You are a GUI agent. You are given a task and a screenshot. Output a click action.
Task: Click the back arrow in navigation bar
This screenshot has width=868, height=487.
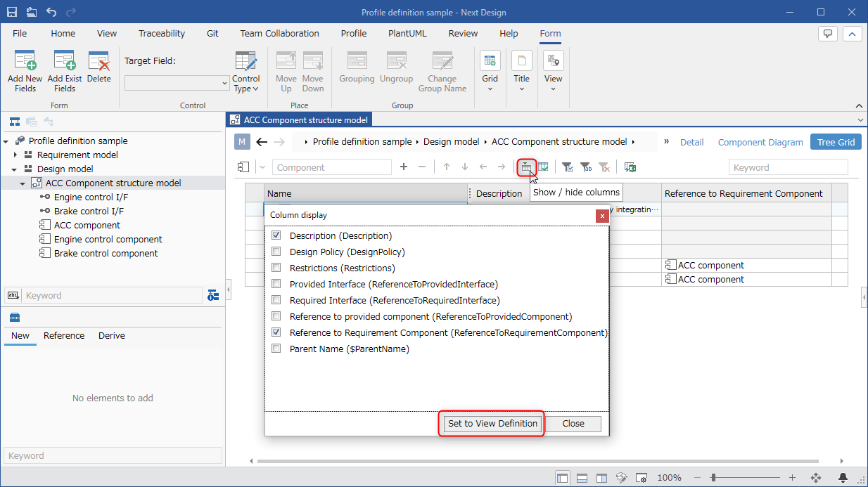[262, 142]
